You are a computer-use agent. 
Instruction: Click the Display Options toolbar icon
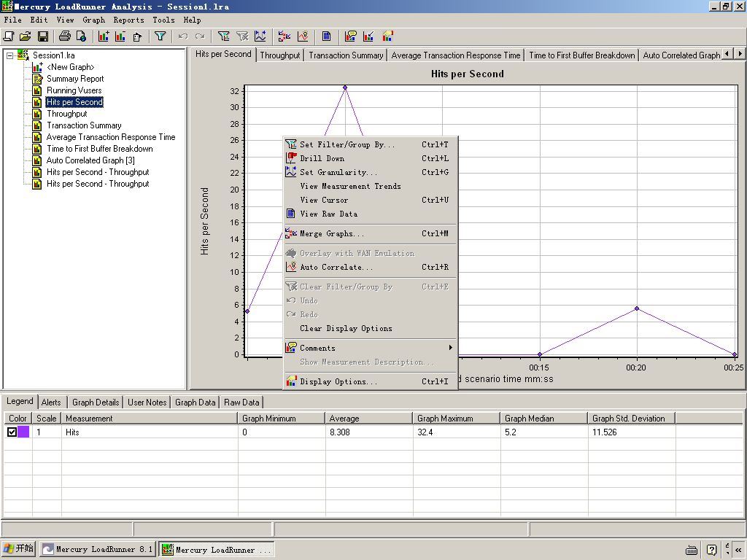[387, 36]
